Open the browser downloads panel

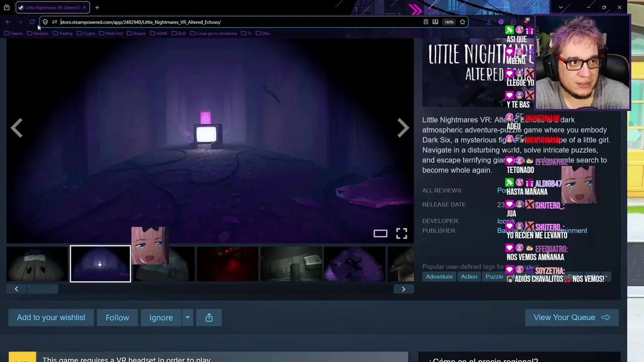pyautogui.click(x=489, y=22)
